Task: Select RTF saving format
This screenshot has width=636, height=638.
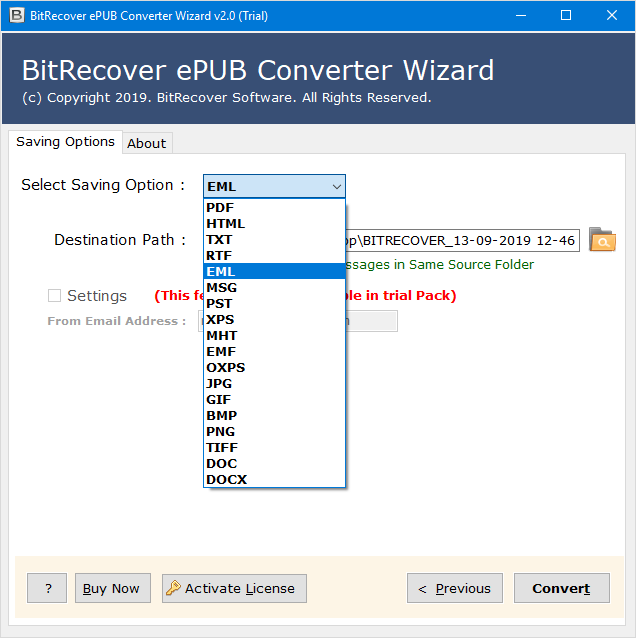Action: click(x=274, y=256)
